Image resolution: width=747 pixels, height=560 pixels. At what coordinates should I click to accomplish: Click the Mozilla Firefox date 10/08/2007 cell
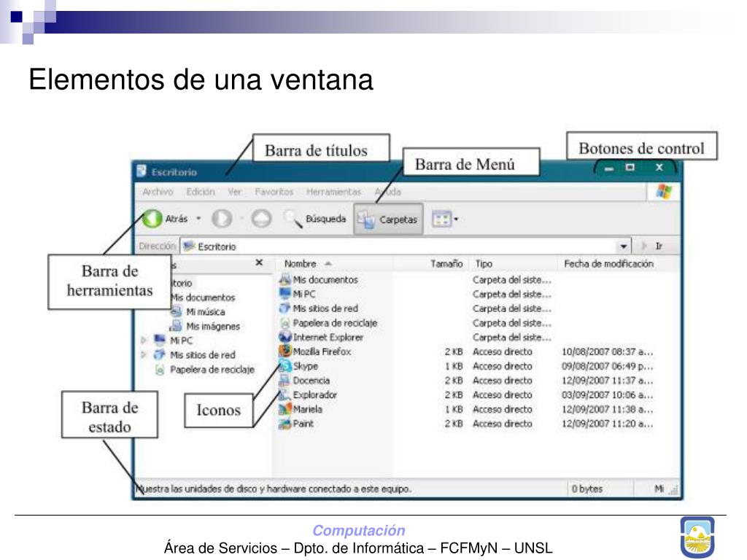pyautogui.click(x=608, y=351)
